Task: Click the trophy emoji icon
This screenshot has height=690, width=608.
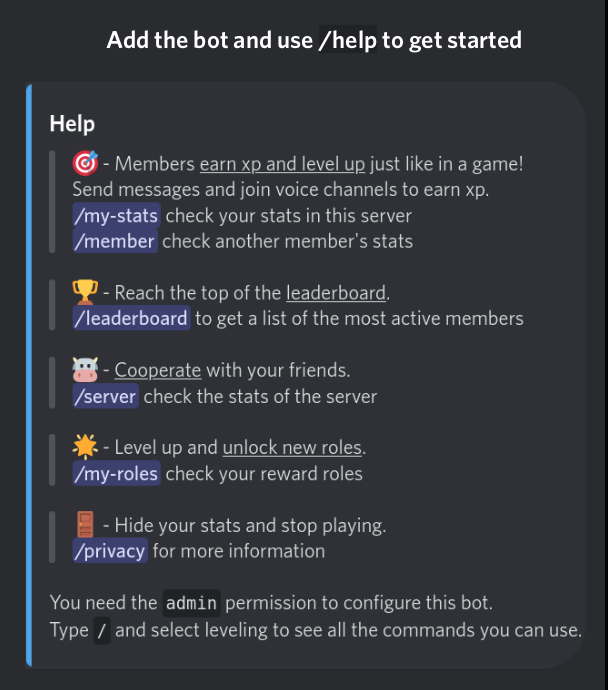Action: click(85, 293)
